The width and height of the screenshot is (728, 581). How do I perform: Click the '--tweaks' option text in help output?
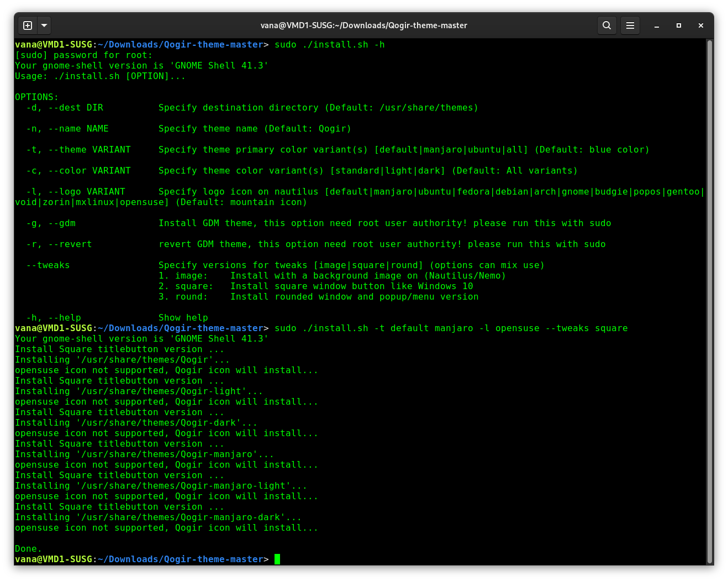click(48, 265)
